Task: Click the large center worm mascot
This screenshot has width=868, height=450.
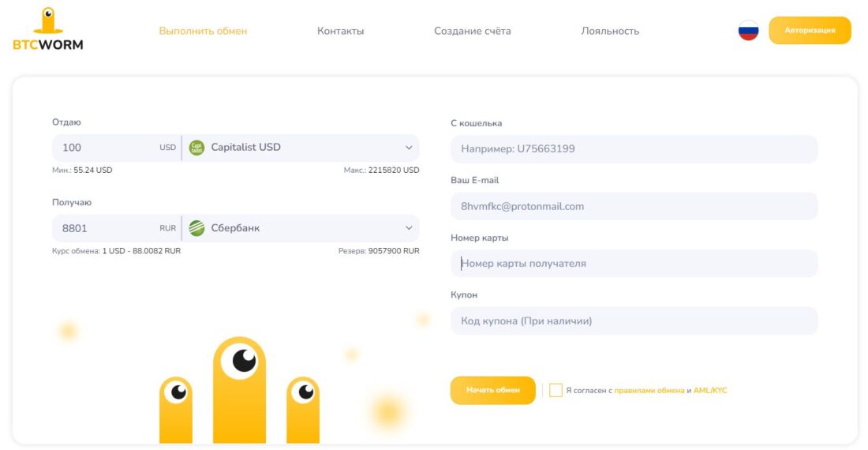Action: click(x=239, y=387)
